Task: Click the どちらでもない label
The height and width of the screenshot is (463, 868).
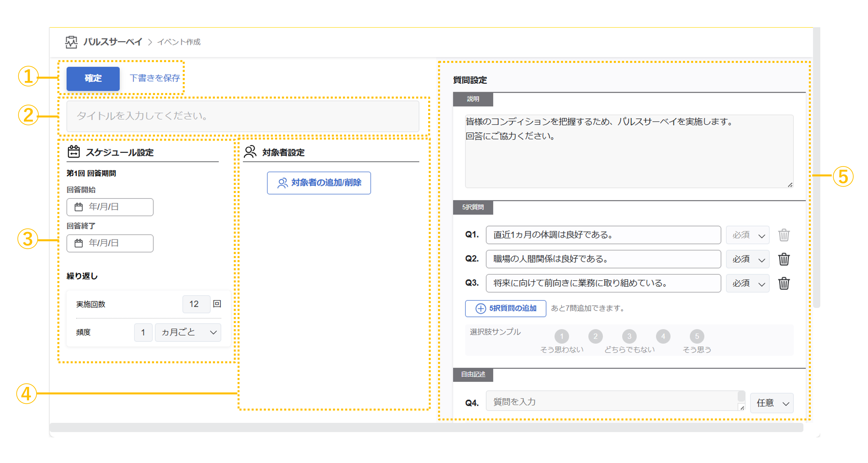Action: point(629,350)
